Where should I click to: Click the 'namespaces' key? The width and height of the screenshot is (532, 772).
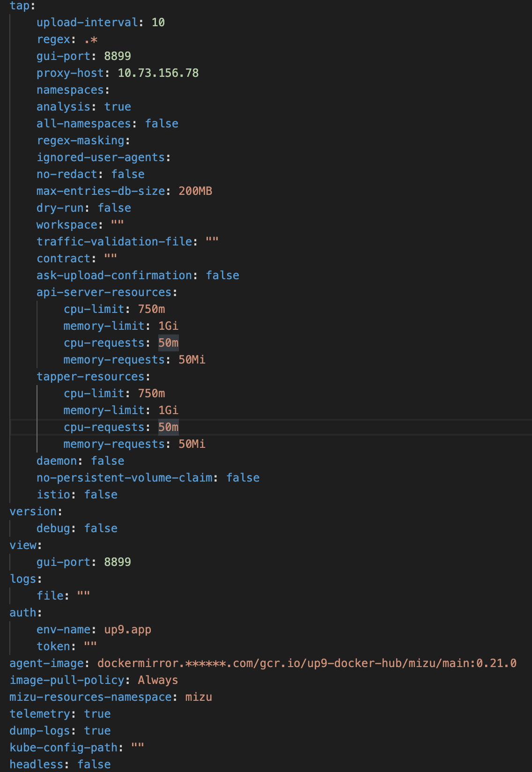tap(70, 90)
